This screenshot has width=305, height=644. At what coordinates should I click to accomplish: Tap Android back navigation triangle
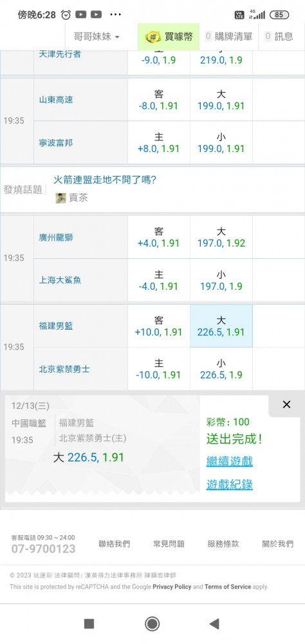tap(214, 624)
